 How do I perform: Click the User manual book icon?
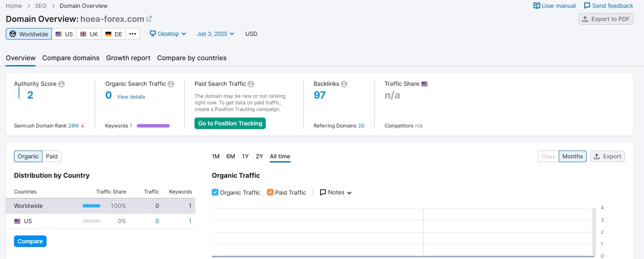pyautogui.click(x=536, y=6)
